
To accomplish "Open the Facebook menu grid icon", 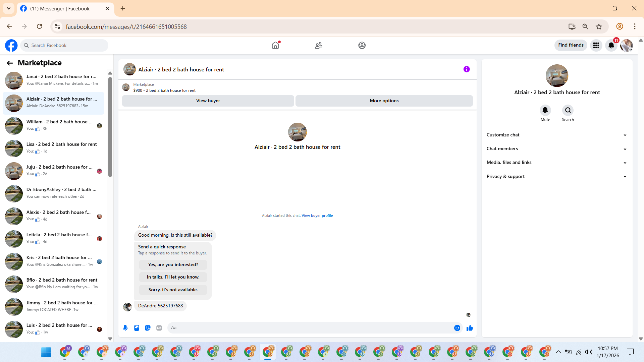I will coord(596,45).
